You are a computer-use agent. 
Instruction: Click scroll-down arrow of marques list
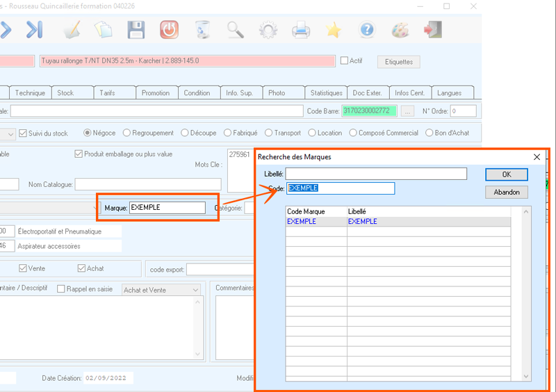[526, 377]
